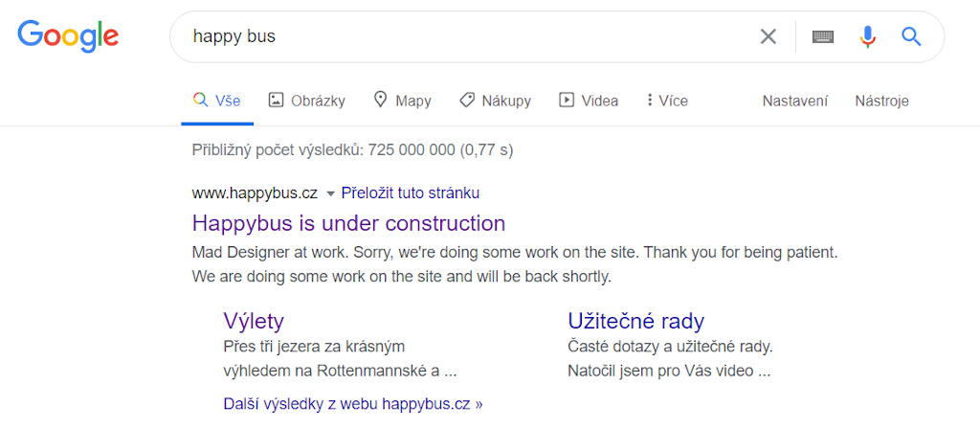This screenshot has width=980, height=430.
Task: Open Nastavení settings menu
Action: pyautogui.click(x=794, y=101)
